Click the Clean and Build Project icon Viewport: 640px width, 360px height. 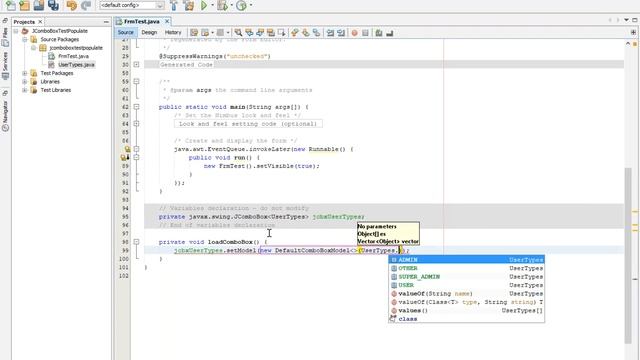pyautogui.click(x=189, y=5)
